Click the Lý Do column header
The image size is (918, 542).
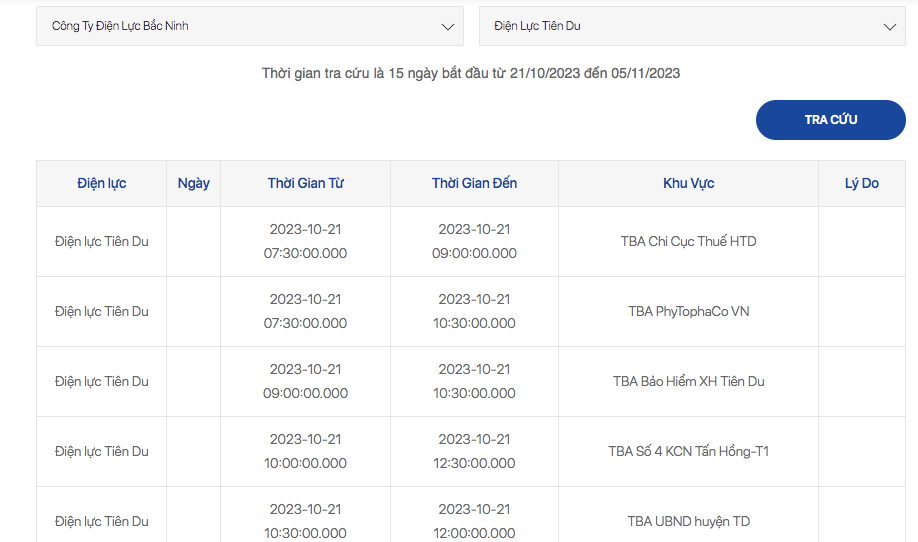click(x=862, y=183)
